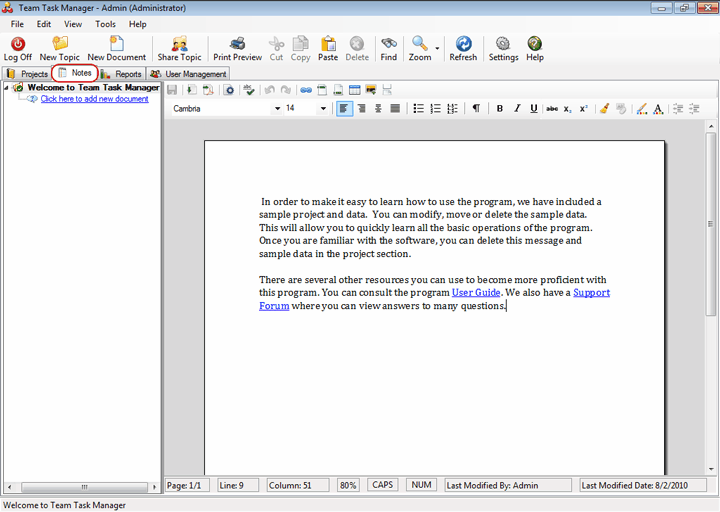Click 'Click here to add new document' link

pyautogui.click(x=94, y=99)
